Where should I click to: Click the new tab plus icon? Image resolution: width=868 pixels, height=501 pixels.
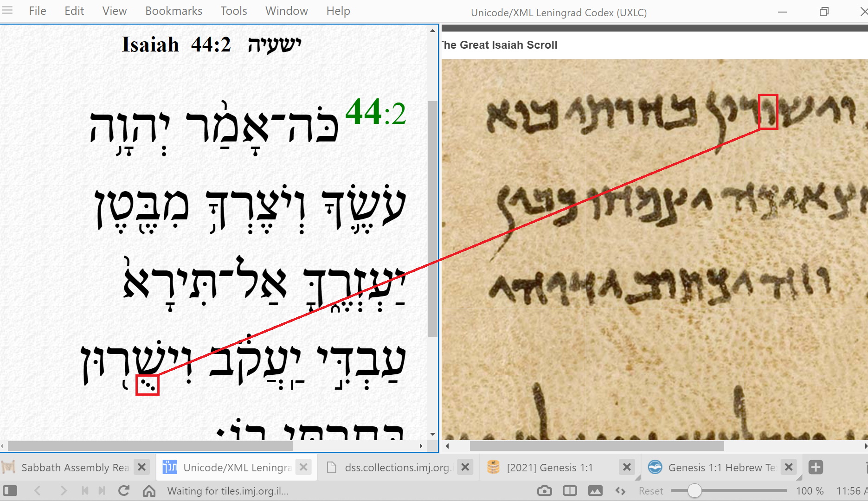point(816,467)
